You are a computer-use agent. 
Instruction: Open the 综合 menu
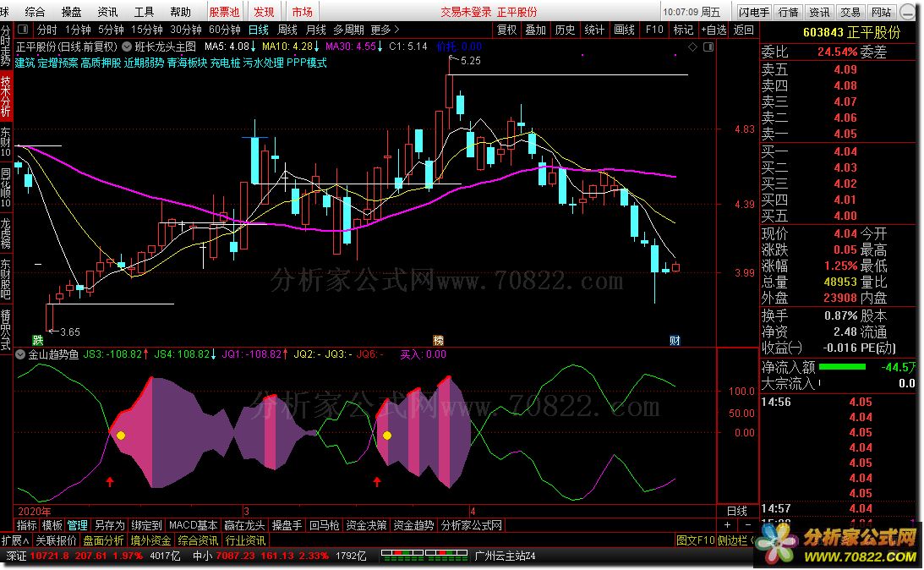click(x=35, y=12)
